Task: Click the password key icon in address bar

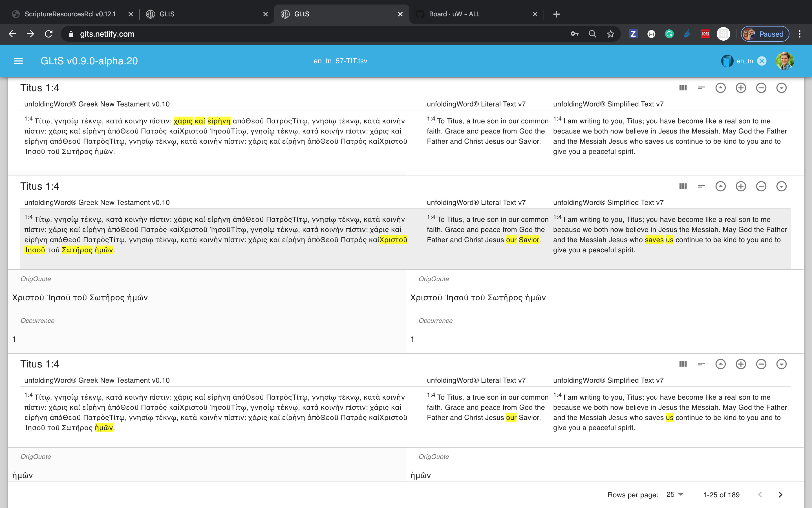Action: coord(574,34)
